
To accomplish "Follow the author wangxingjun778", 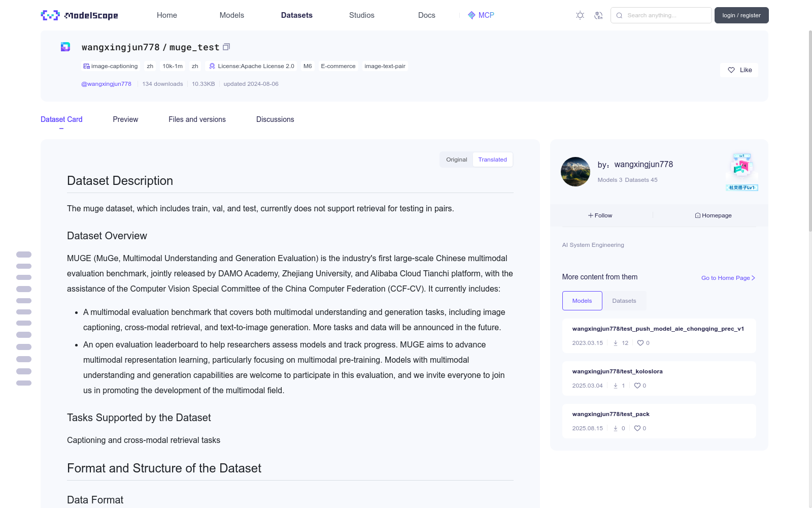I will click(600, 215).
